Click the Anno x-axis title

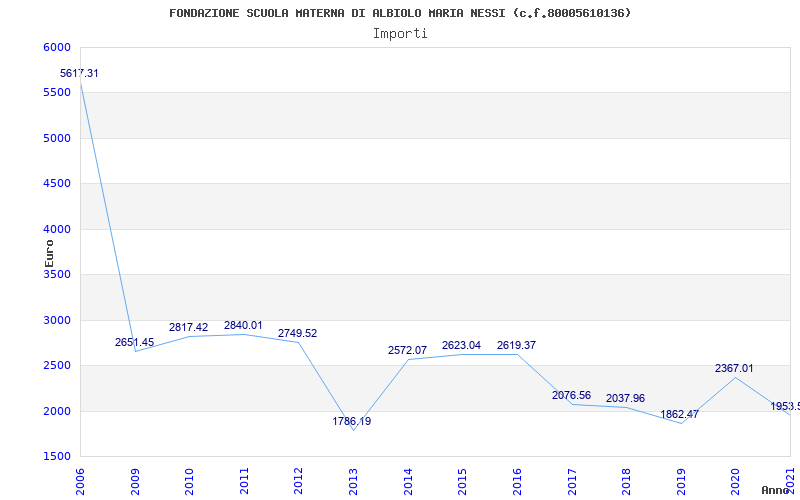coord(776,490)
